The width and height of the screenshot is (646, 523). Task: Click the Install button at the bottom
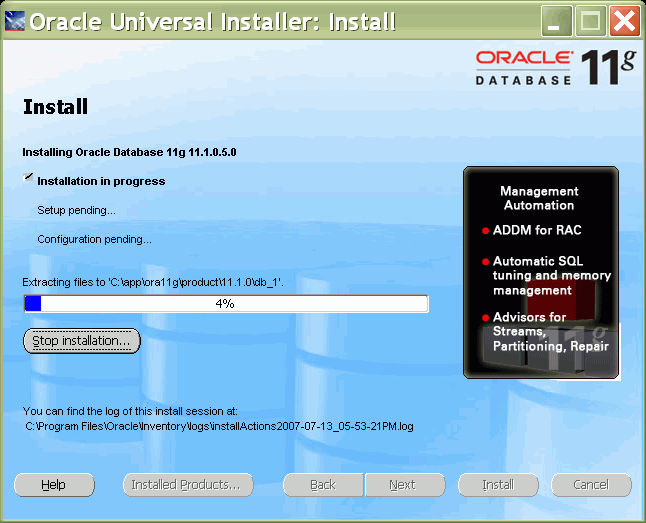[498, 485]
